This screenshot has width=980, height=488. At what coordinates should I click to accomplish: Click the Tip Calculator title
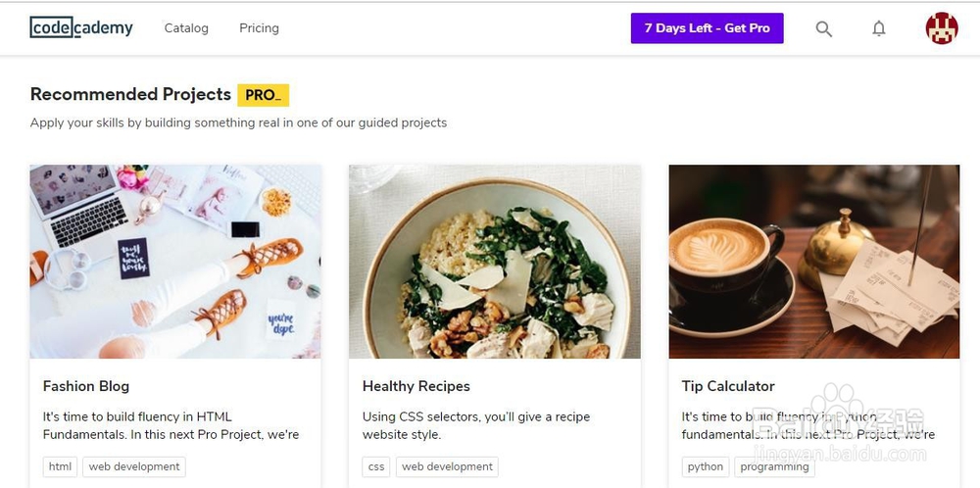[728, 386]
